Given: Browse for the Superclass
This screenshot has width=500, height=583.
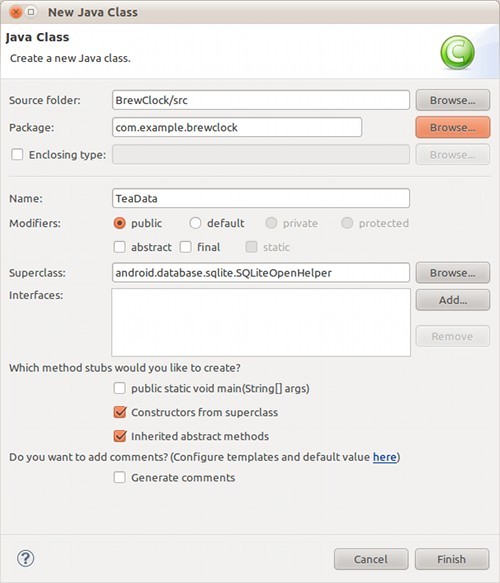Looking at the screenshot, I should click(x=452, y=273).
